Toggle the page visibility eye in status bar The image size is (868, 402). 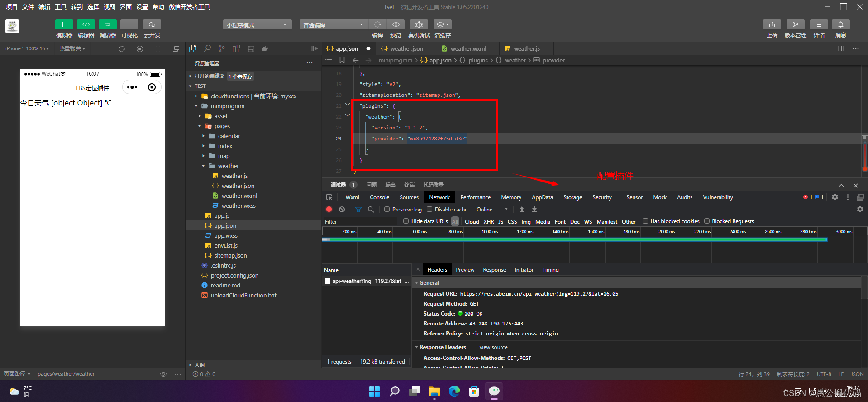pos(163,374)
